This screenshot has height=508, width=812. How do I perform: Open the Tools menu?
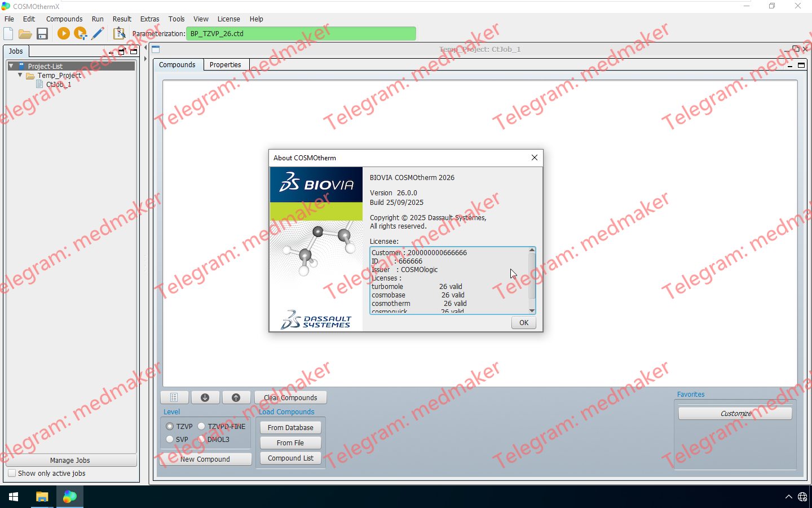tap(176, 19)
